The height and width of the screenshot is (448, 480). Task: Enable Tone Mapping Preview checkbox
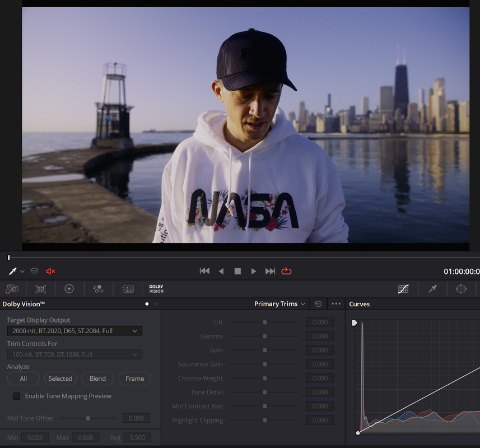[17, 396]
